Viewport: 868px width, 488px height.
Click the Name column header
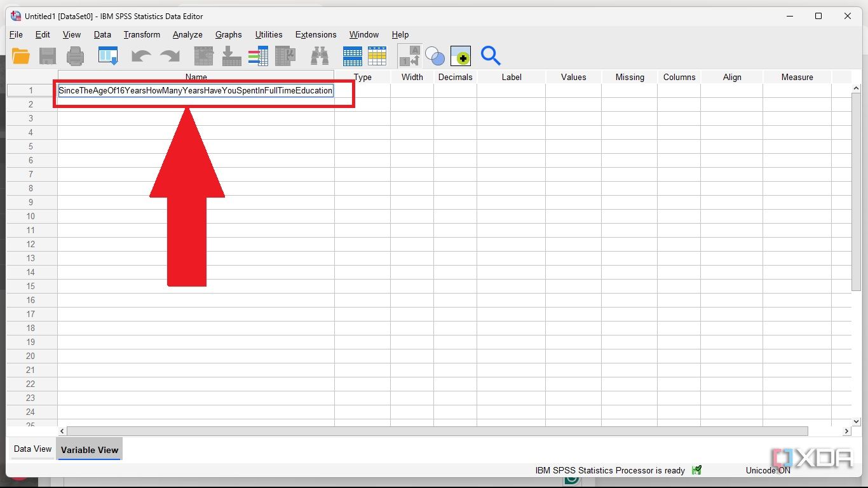(196, 77)
